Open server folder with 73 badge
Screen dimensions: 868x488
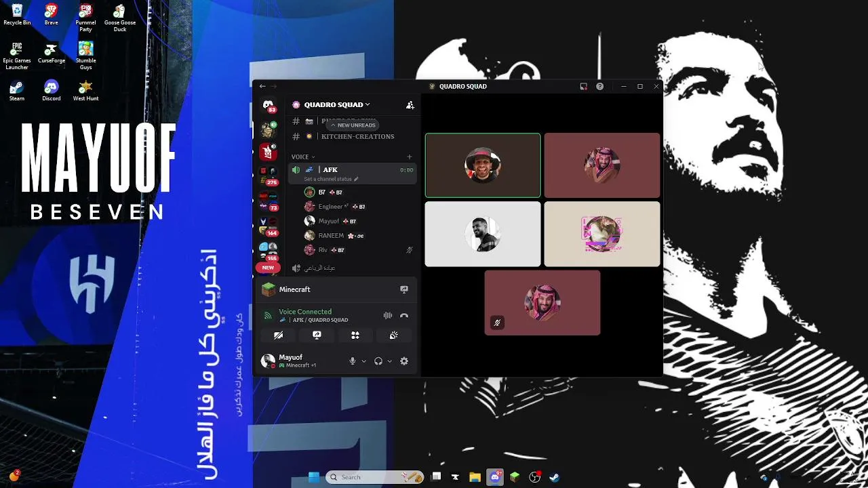click(x=268, y=201)
